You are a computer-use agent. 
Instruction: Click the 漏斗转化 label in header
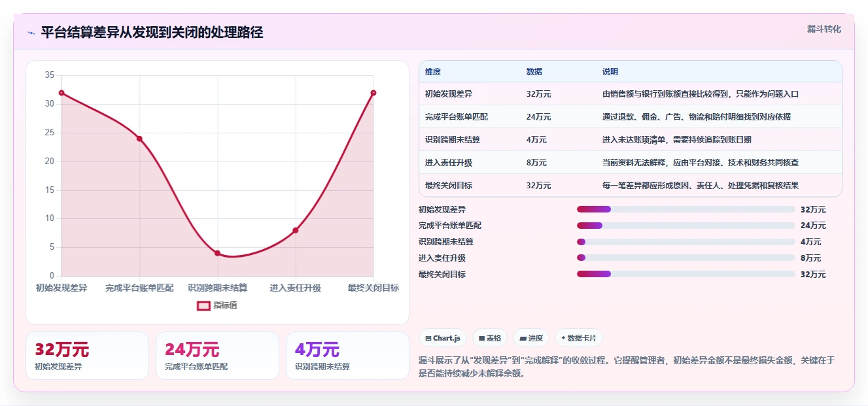[824, 29]
